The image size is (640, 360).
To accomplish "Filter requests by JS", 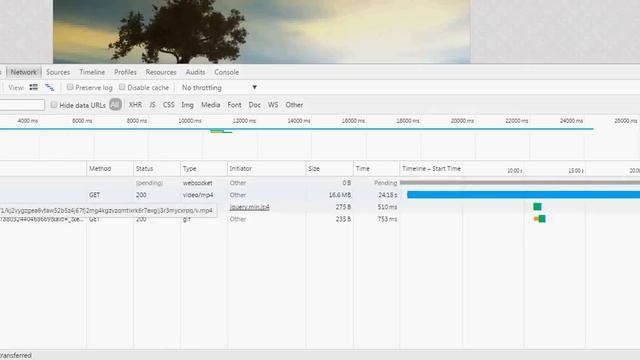I will tap(152, 105).
